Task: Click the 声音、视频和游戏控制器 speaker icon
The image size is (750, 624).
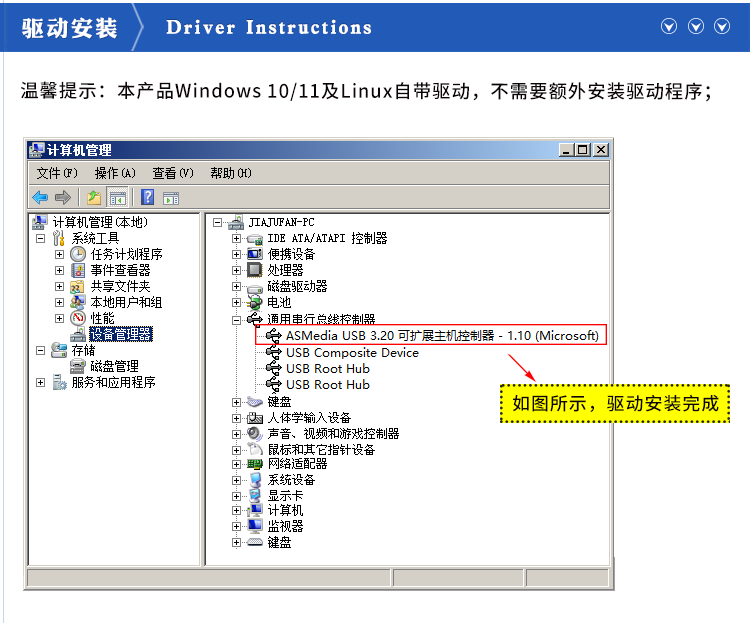Action: (x=255, y=434)
